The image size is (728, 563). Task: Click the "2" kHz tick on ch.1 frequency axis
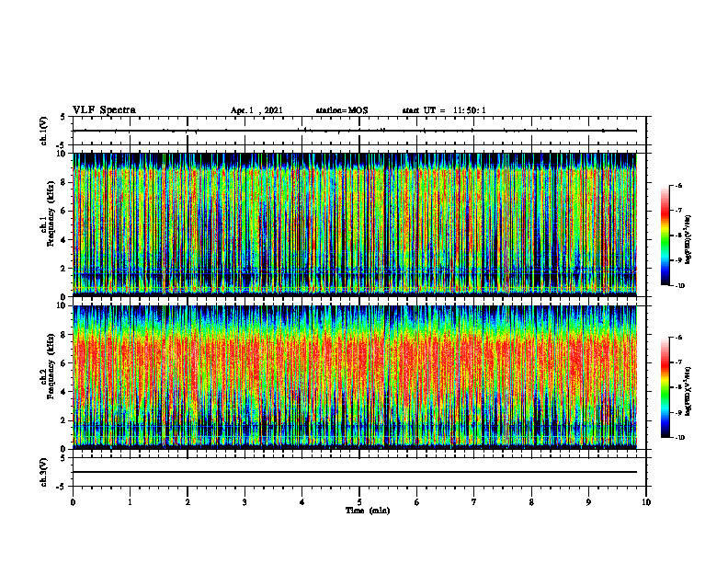point(64,268)
